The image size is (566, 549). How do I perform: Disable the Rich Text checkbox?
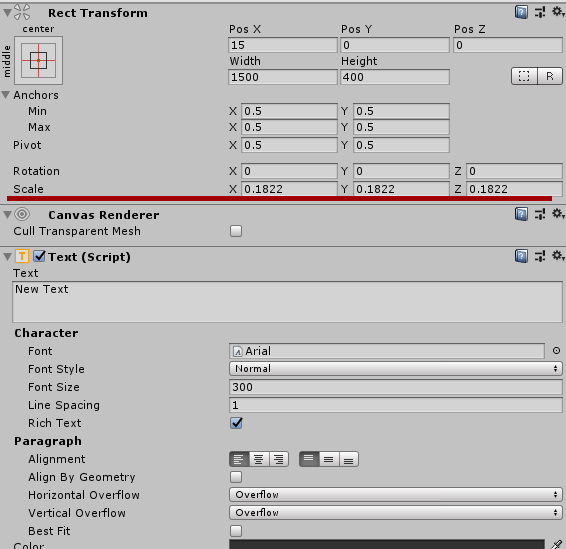click(236, 423)
